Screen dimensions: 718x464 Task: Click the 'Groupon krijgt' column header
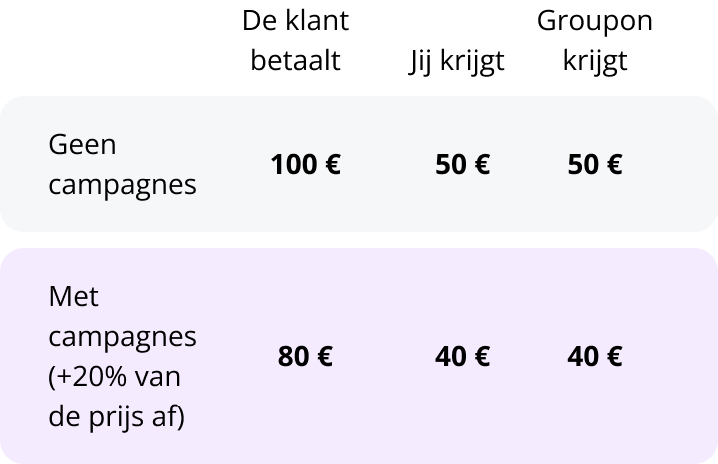tap(595, 40)
